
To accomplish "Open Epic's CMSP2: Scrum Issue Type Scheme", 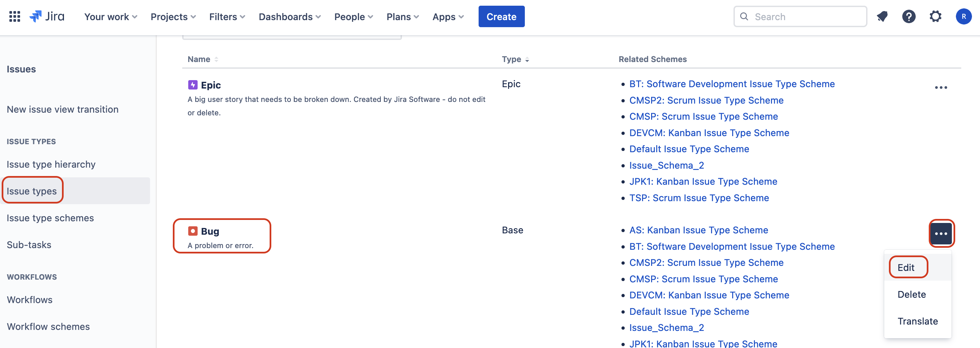I will [706, 100].
